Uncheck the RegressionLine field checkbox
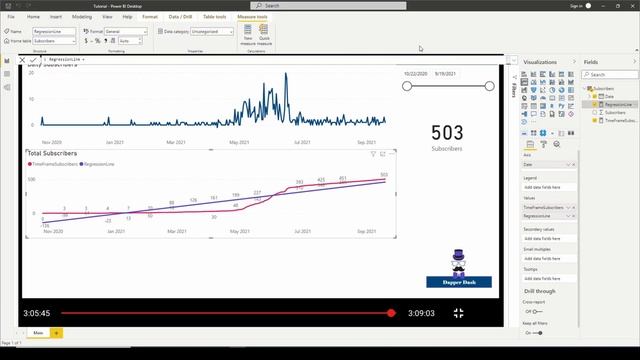Viewport: 640px width, 360px height. click(x=595, y=104)
